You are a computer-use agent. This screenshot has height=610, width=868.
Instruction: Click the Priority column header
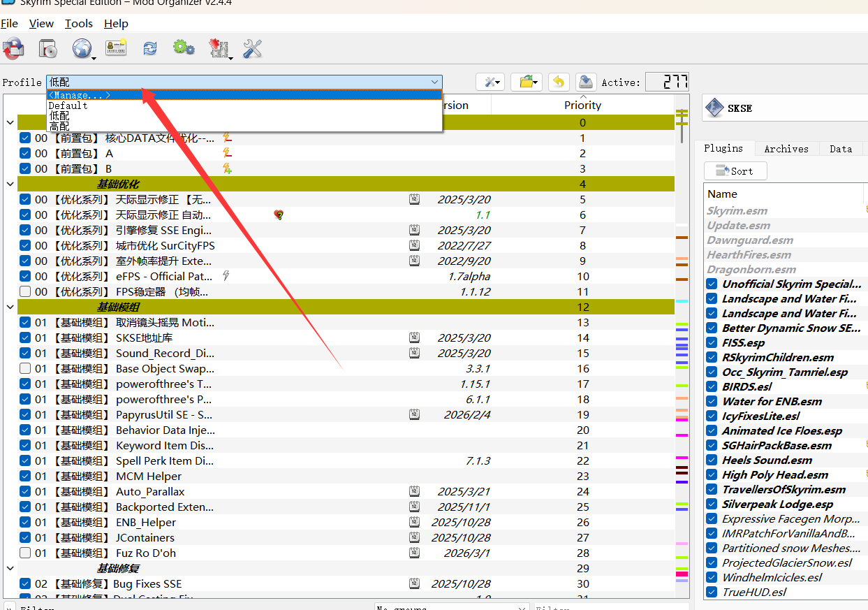point(582,106)
